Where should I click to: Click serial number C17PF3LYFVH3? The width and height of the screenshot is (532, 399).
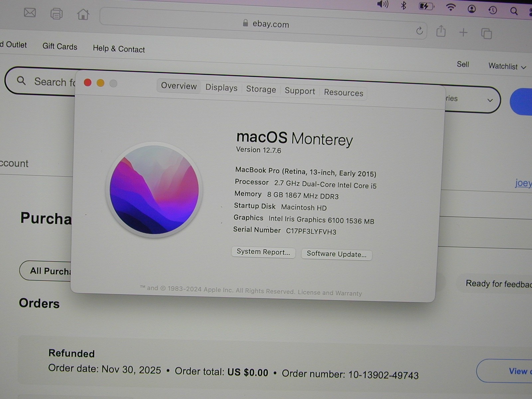(311, 231)
